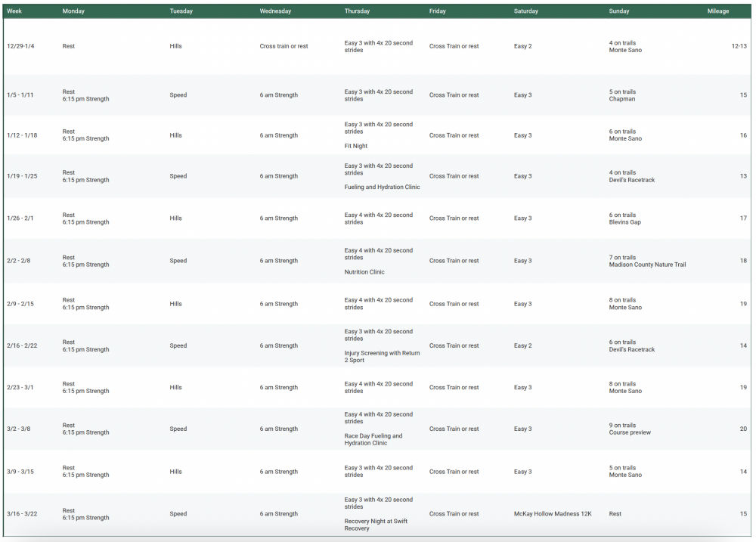Viewport: 756px width, 542px height.
Task: Select the 2/2 - 2/8 week label
Action: coord(18,261)
